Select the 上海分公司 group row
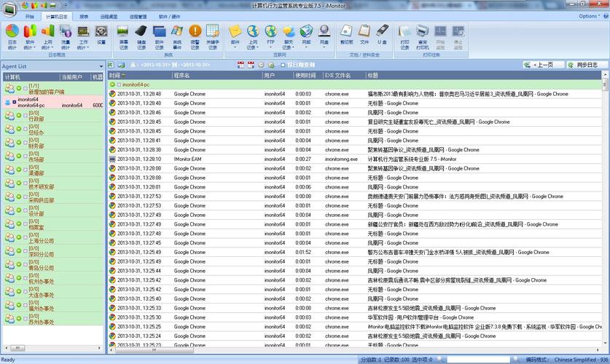 tap(53, 238)
